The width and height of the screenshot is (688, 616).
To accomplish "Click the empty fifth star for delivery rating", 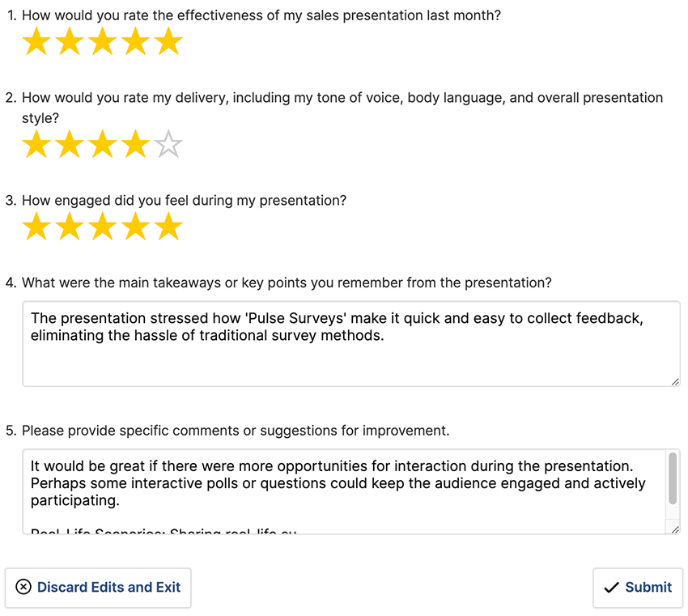I will click(x=168, y=144).
